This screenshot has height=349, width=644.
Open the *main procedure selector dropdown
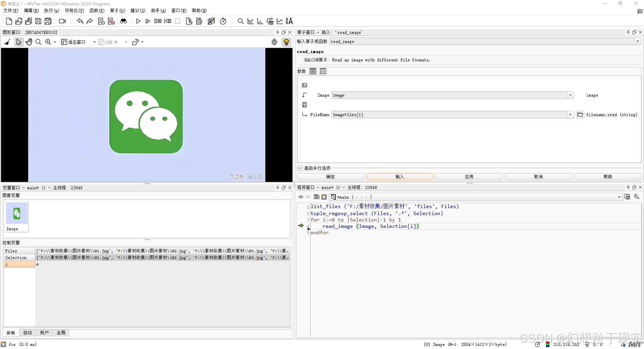click(619, 197)
